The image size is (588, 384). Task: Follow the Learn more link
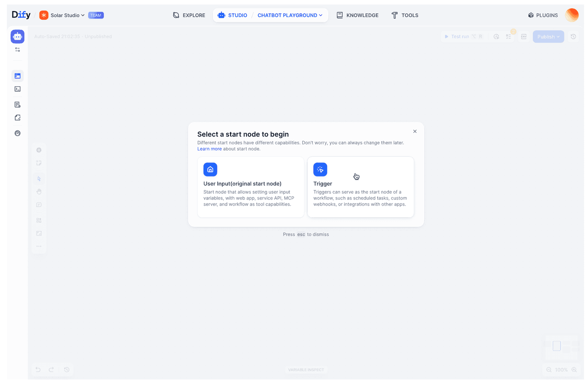(x=209, y=149)
